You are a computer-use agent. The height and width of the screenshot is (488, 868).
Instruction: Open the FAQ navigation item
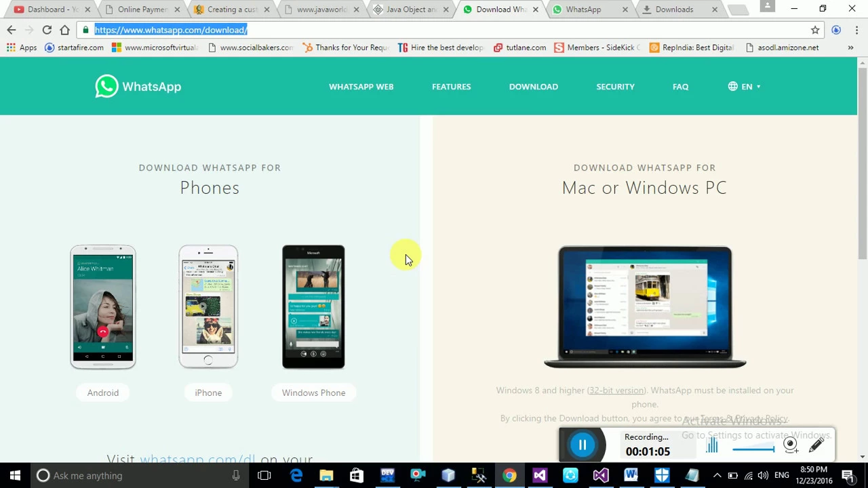pyautogui.click(x=680, y=87)
